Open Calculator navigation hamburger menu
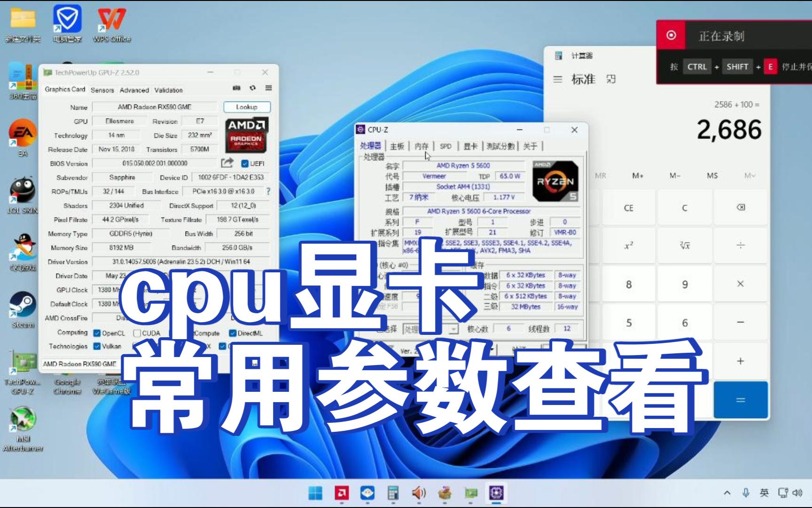 pos(558,79)
